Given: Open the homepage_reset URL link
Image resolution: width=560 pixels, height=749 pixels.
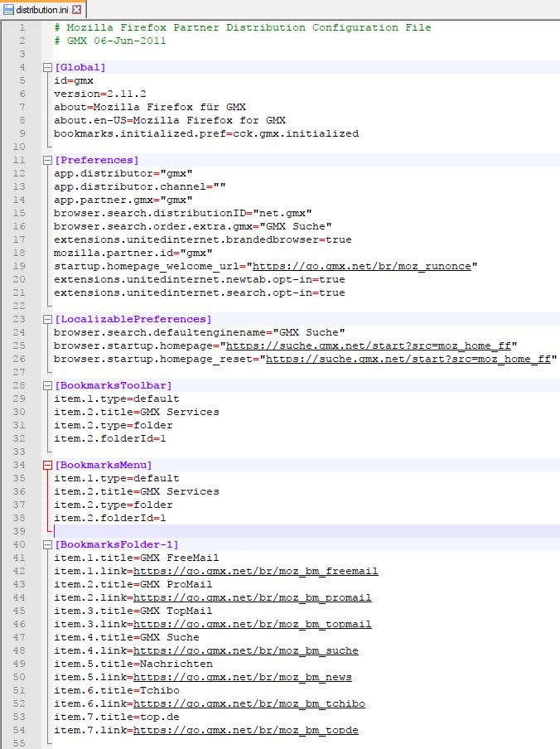Looking at the screenshot, I should pos(408,360).
